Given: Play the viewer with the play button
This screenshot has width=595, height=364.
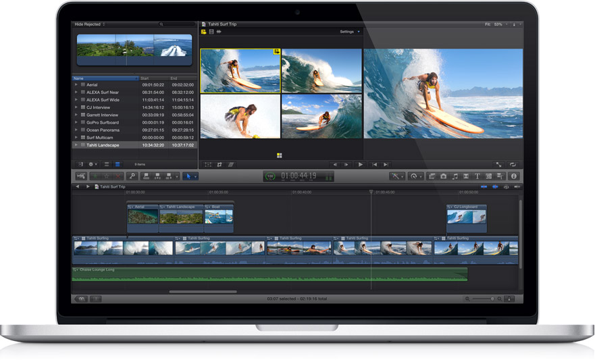Looking at the screenshot, I should tap(361, 165).
